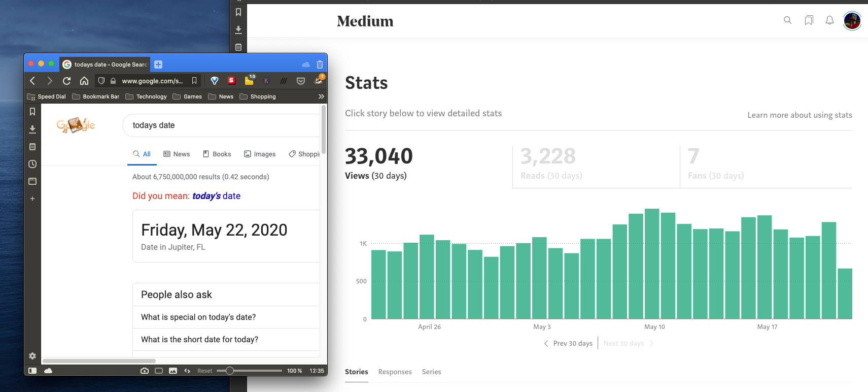The width and height of the screenshot is (868, 392).
Task: Open page actions in status bar
Action: tap(187, 371)
